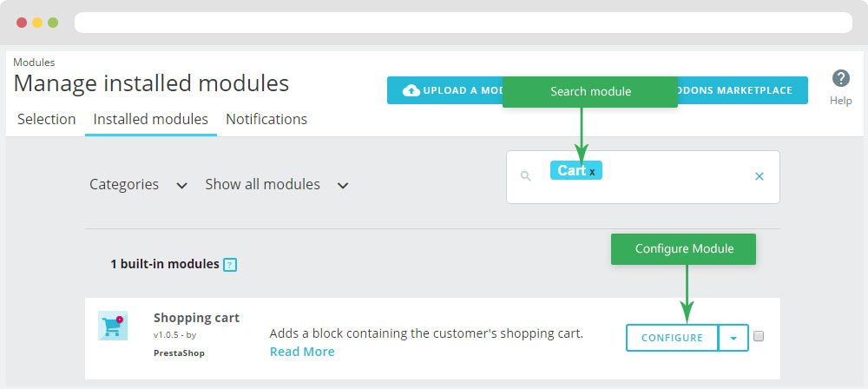Click the search magnifier icon

tap(525, 176)
